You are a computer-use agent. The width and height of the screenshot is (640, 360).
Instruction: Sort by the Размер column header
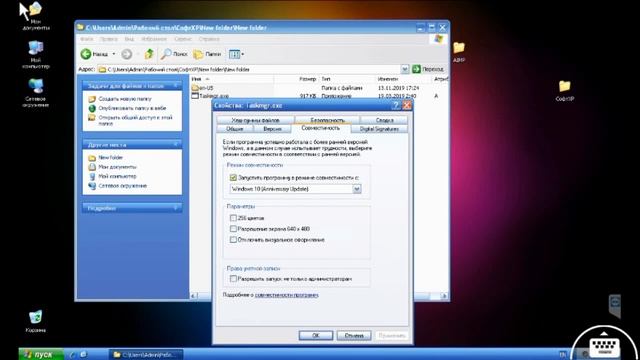coord(296,79)
